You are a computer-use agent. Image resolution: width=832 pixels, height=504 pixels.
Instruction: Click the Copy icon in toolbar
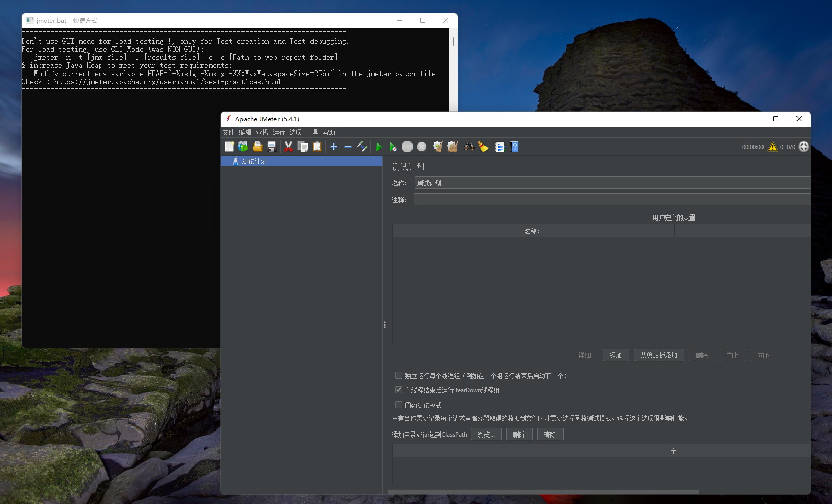tap(303, 147)
